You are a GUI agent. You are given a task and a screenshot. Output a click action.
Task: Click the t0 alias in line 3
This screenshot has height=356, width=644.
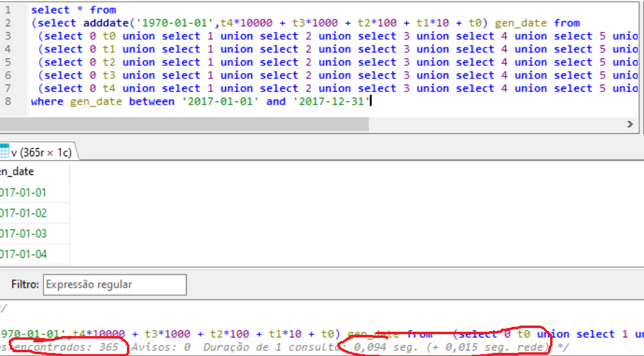109,36
